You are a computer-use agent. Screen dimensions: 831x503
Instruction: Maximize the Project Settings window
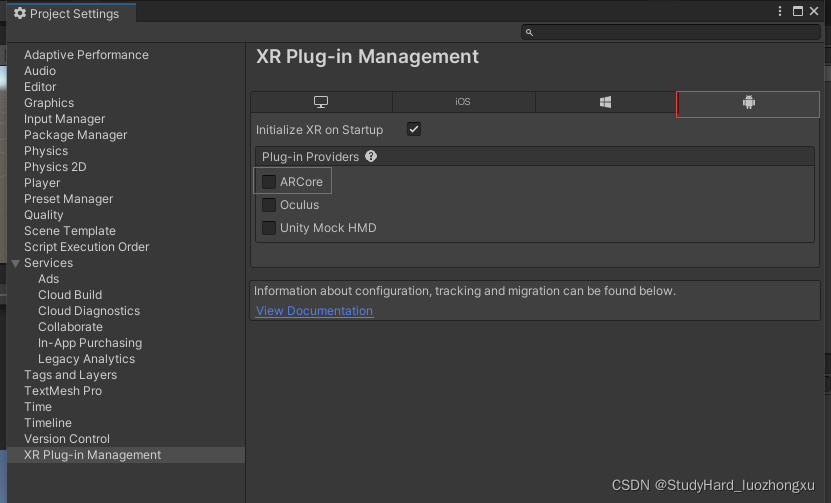[x=798, y=11]
